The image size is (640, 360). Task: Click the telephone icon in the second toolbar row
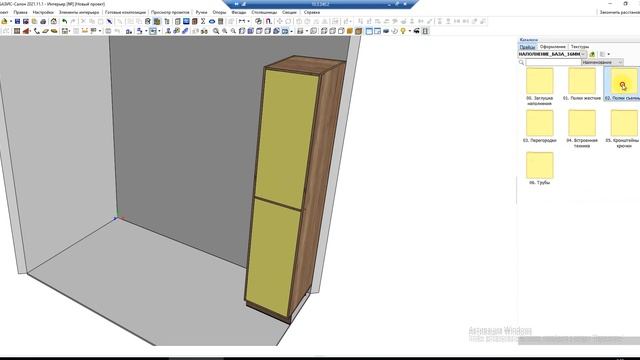click(x=37, y=31)
